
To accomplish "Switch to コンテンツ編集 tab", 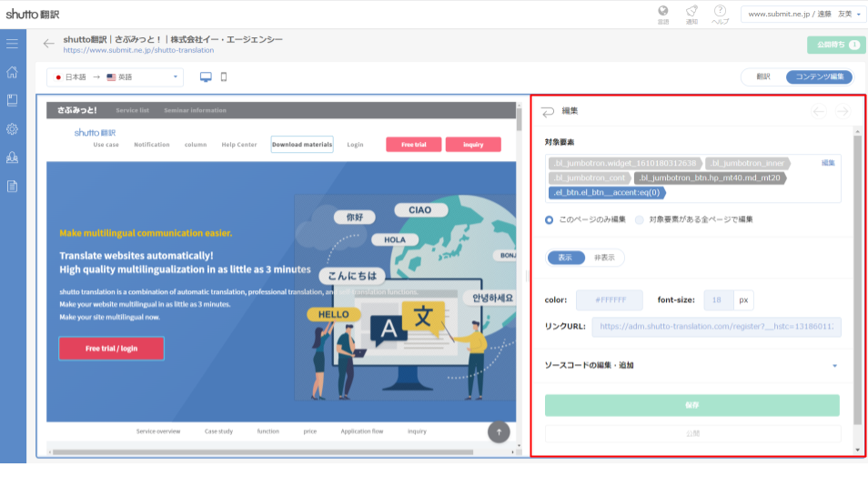I will tap(819, 76).
